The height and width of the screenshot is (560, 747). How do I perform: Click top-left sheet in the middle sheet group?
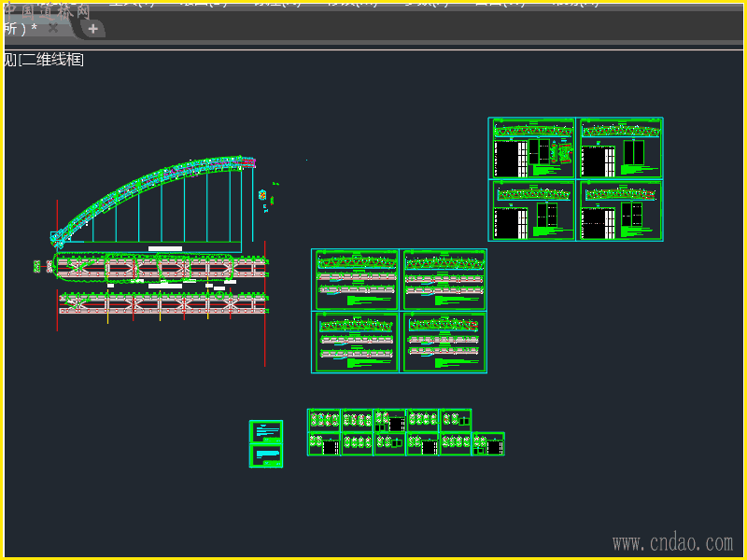356,279
